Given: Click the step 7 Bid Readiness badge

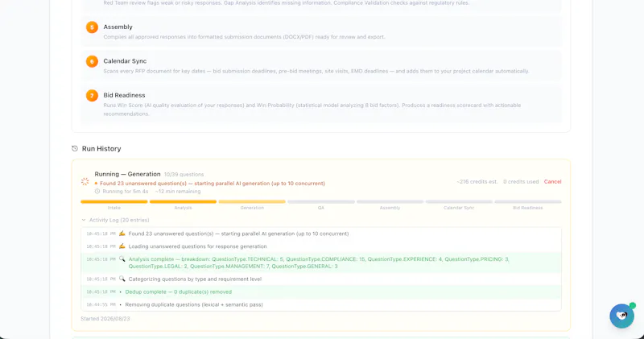Looking at the screenshot, I should point(92,95).
